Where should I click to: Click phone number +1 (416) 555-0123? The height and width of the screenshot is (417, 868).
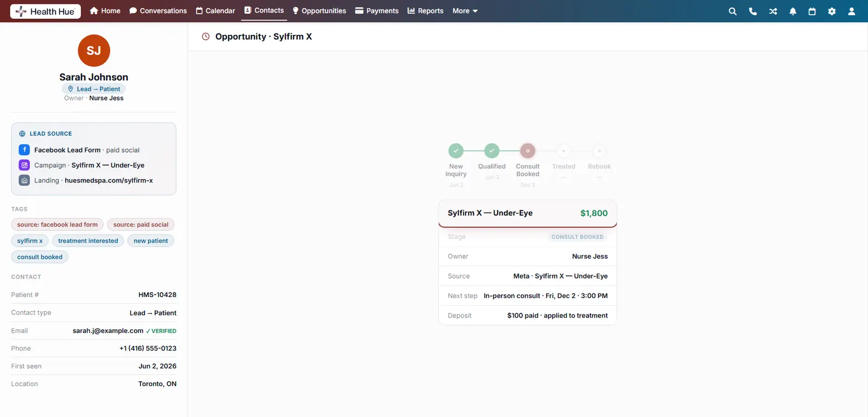[148, 349]
